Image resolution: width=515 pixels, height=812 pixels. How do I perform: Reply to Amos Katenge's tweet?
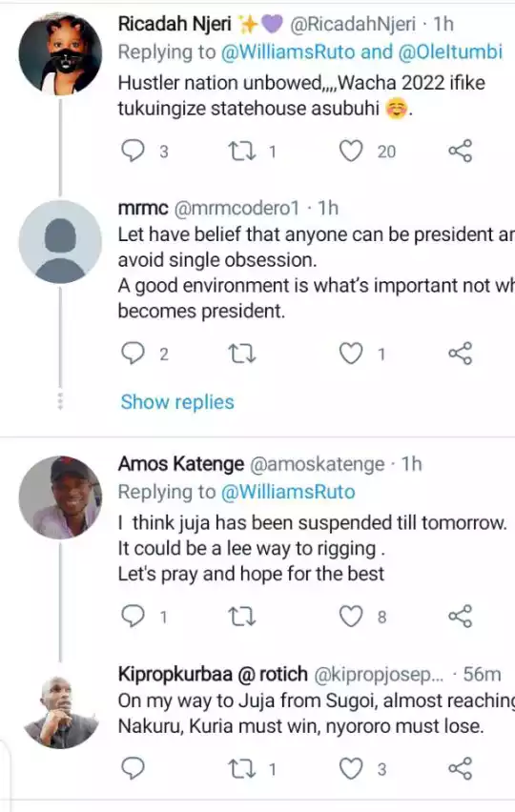click(133, 617)
